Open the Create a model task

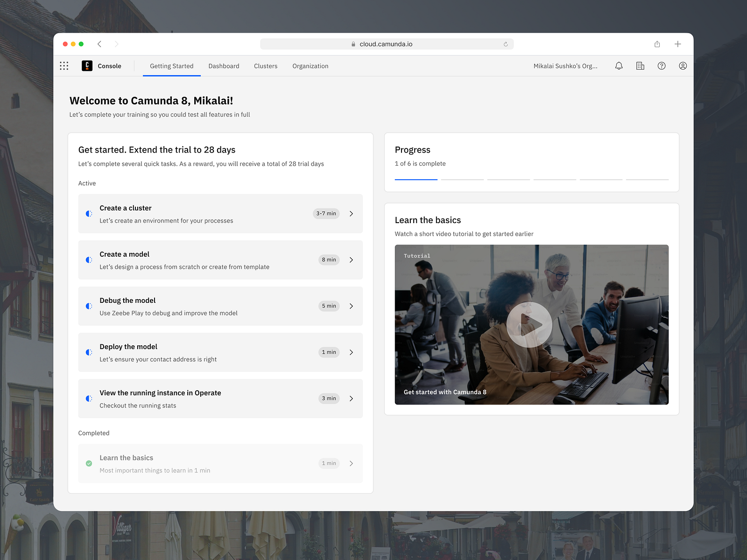(x=220, y=260)
